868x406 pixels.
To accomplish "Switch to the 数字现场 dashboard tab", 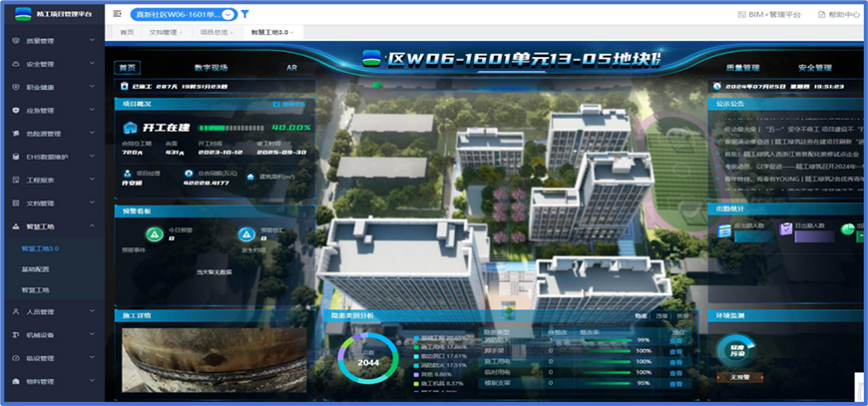I will coord(211,68).
